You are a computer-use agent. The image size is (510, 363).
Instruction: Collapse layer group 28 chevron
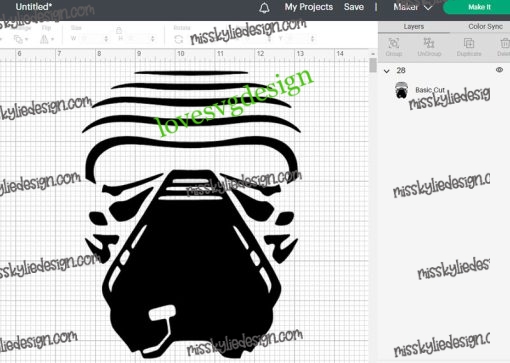387,71
